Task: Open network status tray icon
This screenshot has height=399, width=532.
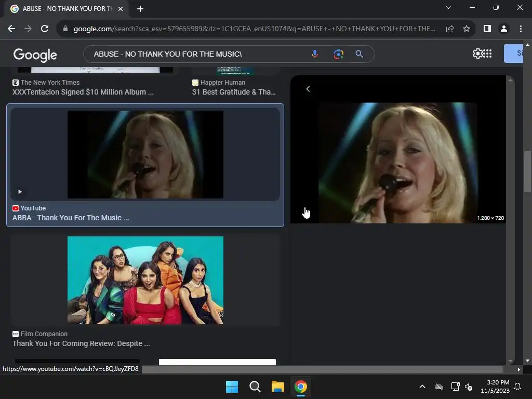Action: pyautogui.click(x=455, y=387)
